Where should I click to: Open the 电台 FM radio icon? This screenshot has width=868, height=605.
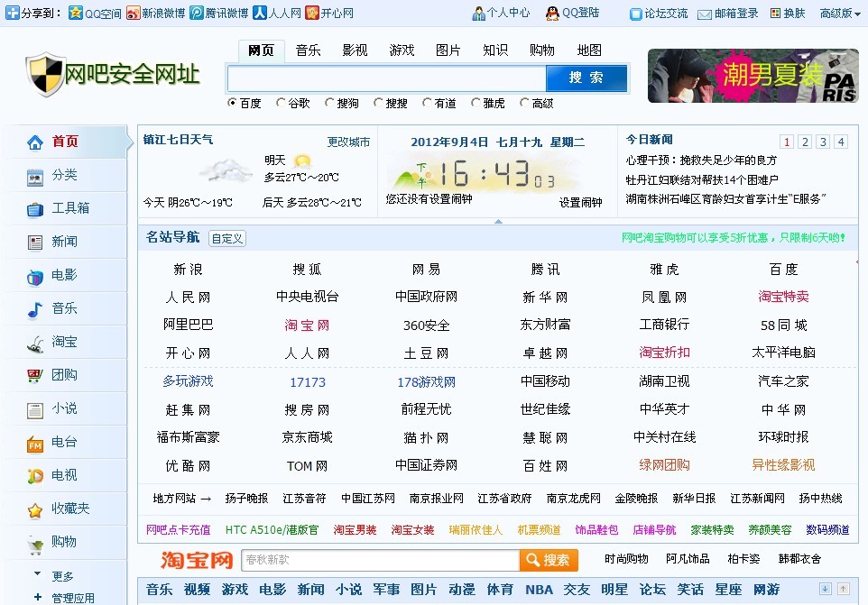pyautogui.click(x=35, y=444)
